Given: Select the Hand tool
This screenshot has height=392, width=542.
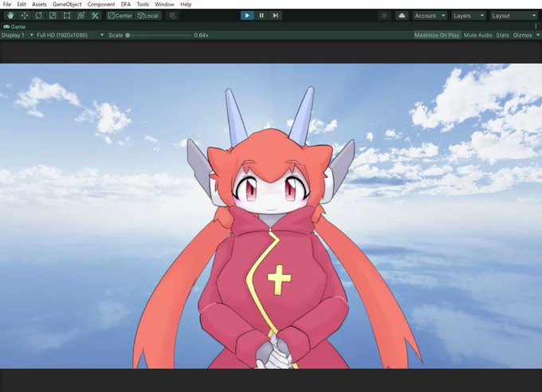Looking at the screenshot, I should 10,16.
